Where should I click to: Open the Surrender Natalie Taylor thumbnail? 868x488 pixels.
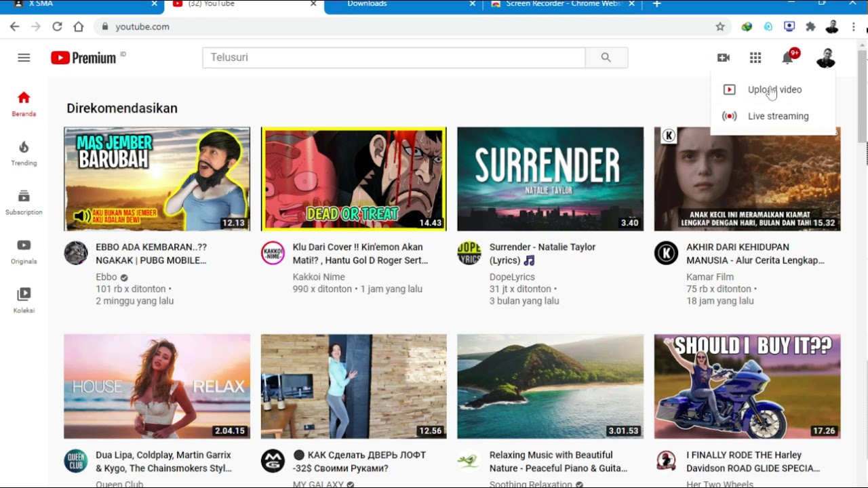click(x=551, y=179)
